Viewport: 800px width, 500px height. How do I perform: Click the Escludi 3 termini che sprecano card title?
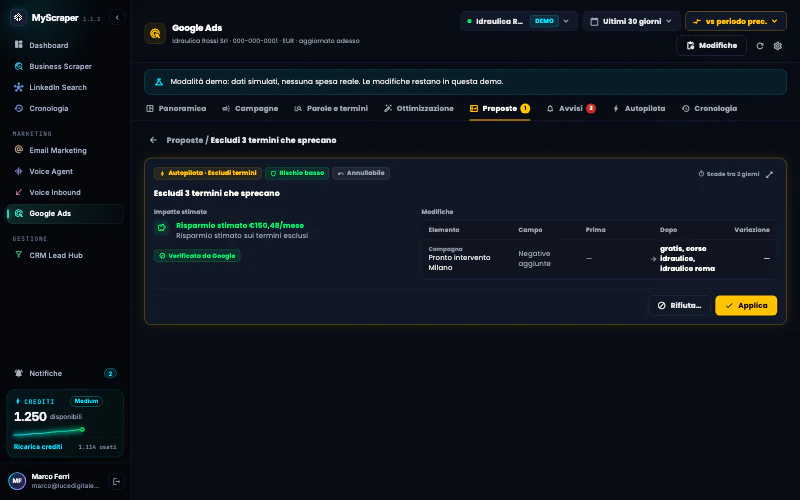click(x=217, y=193)
